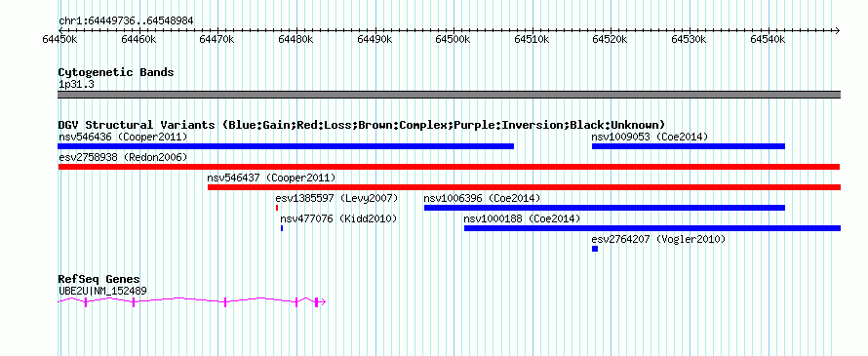The image size is (868, 356).
Task: Click the 64460k ruler tick label
Action: 138,39
